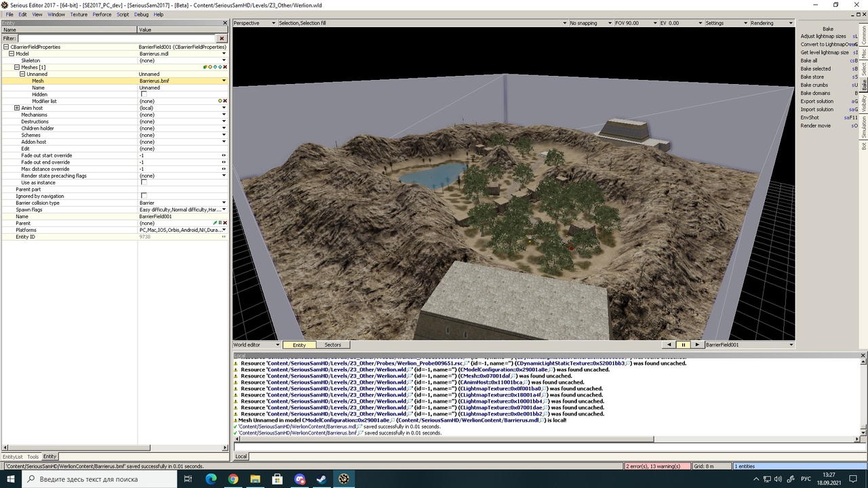Click the log panel horizontal scrollbar

coord(448,439)
